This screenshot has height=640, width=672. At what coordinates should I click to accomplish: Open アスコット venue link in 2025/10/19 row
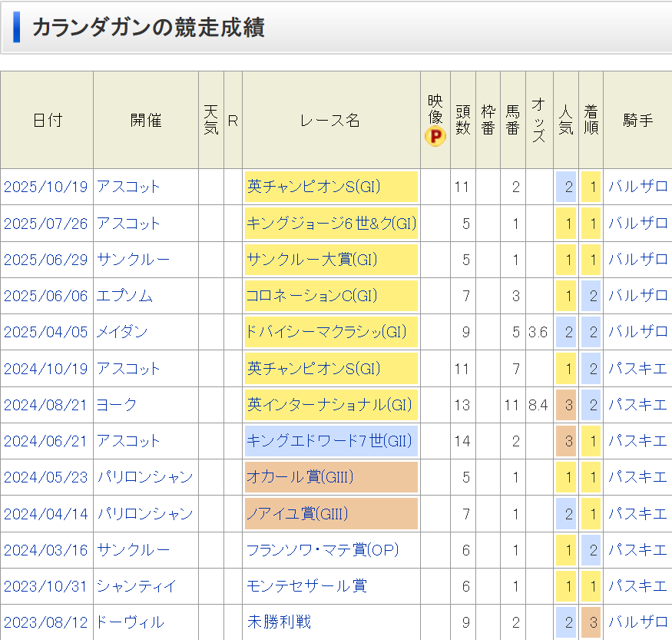point(128,187)
